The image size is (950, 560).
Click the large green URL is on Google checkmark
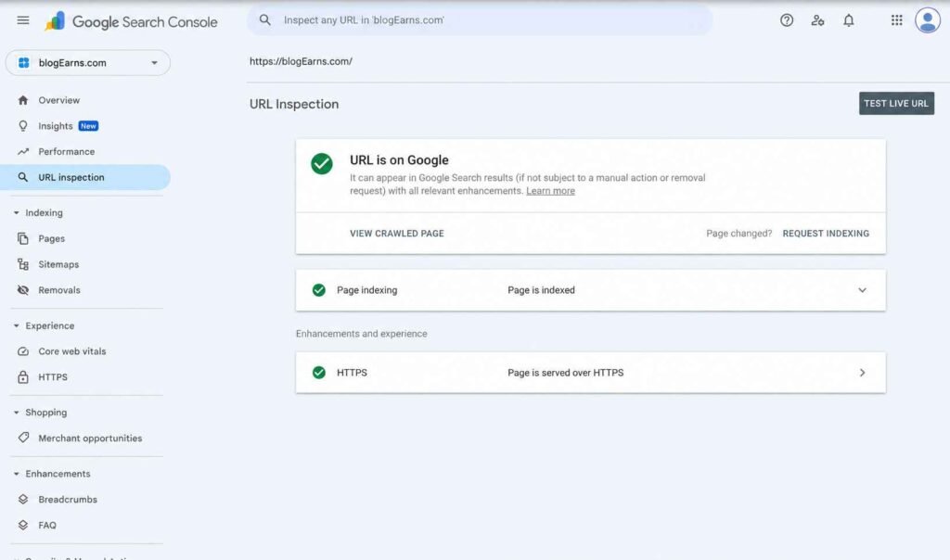[x=322, y=163]
